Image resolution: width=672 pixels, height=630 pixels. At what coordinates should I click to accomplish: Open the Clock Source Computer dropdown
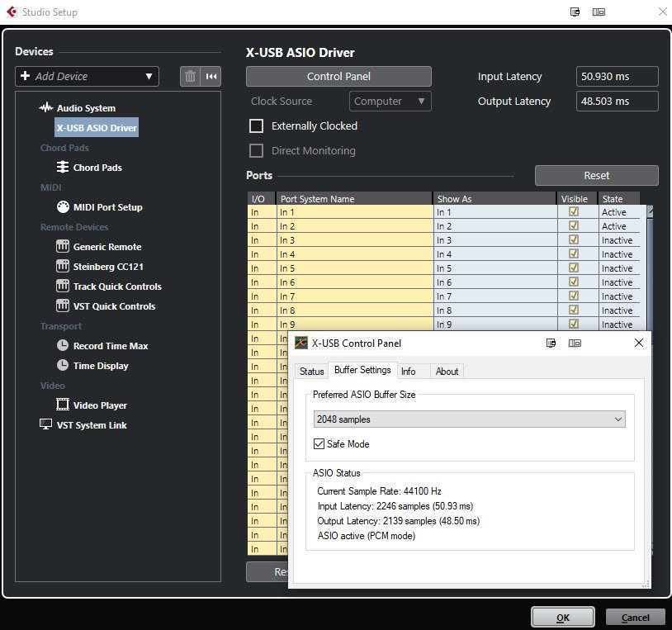coord(390,101)
